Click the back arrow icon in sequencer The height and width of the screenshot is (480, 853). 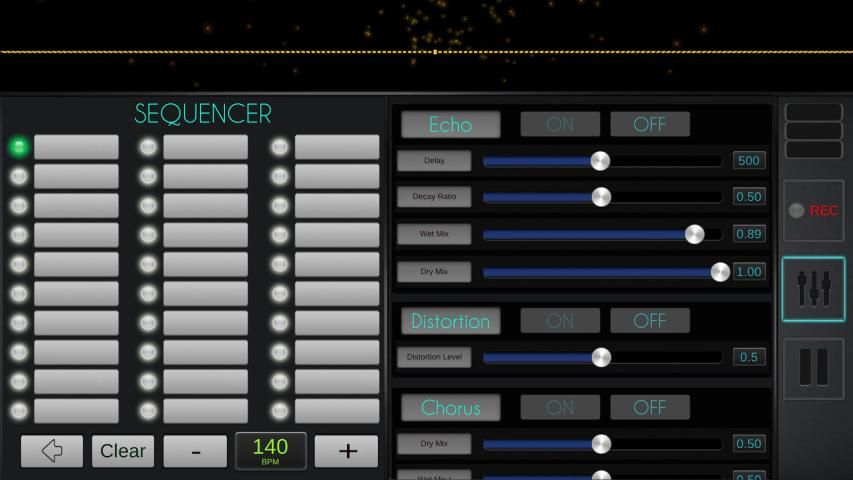[x=52, y=451]
